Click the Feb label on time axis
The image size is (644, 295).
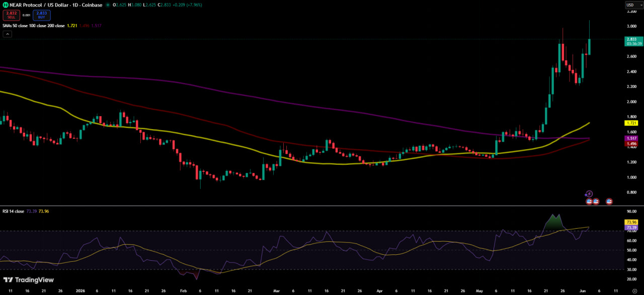point(183,291)
